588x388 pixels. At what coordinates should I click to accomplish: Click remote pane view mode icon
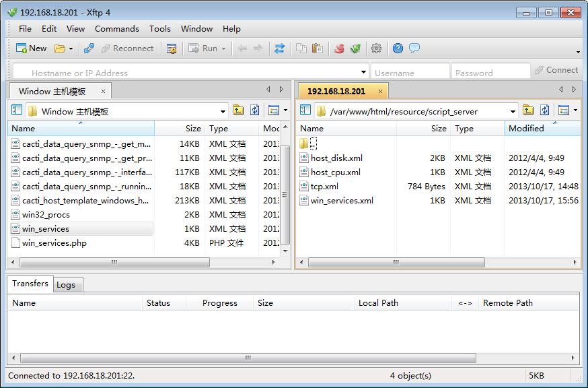(564, 110)
